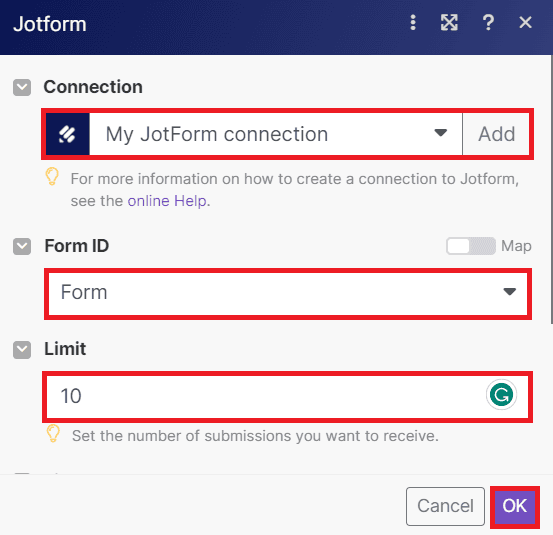This screenshot has width=553, height=535.
Task: Click the dialog's vertical scrollbar
Action: click(x=551, y=189)
